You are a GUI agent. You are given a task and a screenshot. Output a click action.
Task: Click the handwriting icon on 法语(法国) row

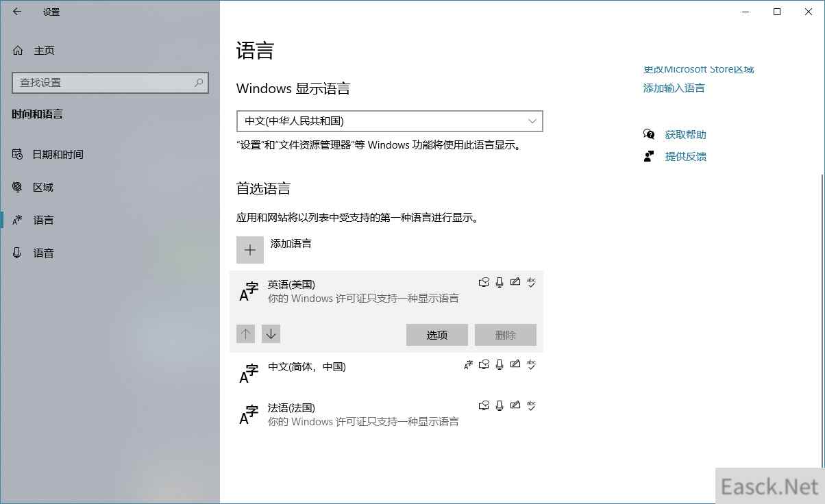click(515, 405)
